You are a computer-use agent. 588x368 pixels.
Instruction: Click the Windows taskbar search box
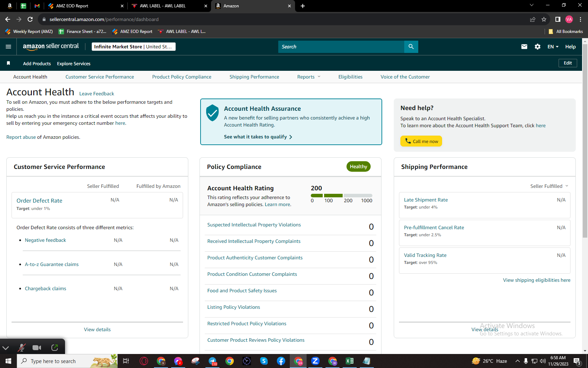[x=67, y=361]
